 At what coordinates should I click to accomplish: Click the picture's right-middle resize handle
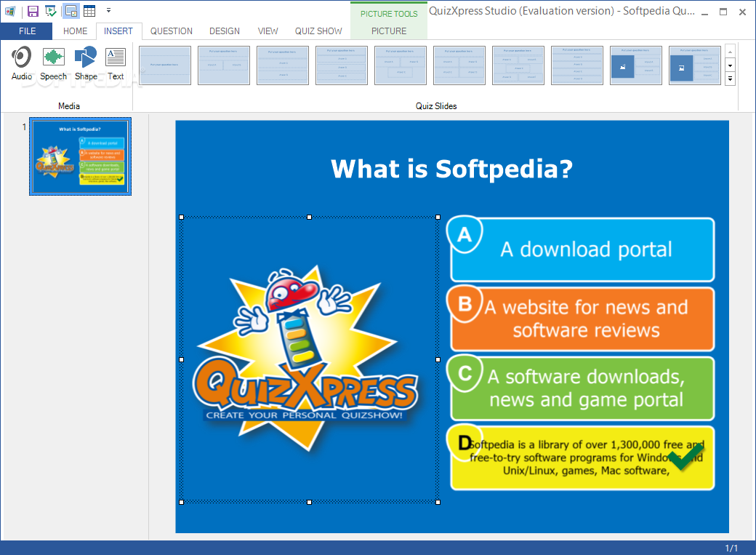click(438, 359)
